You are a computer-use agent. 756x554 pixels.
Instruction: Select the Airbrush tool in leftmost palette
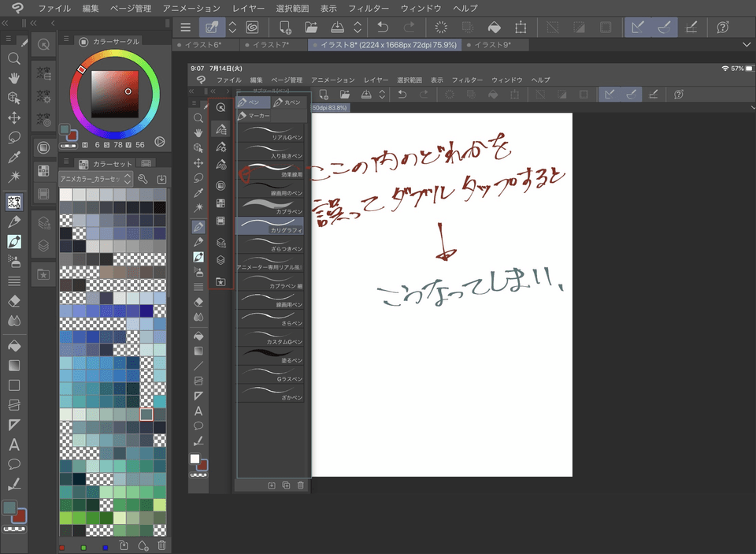point(14,262)
